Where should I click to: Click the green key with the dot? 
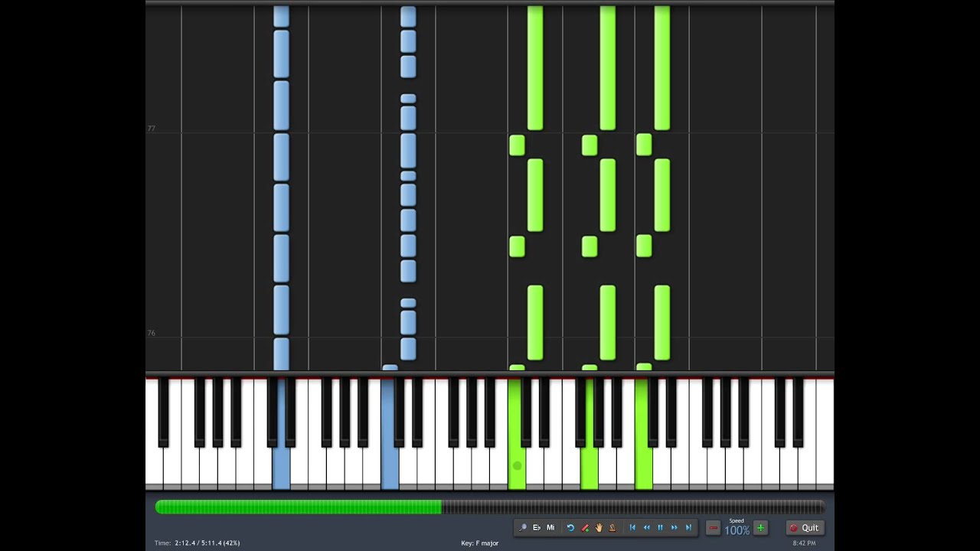click(x=517, y=465)
